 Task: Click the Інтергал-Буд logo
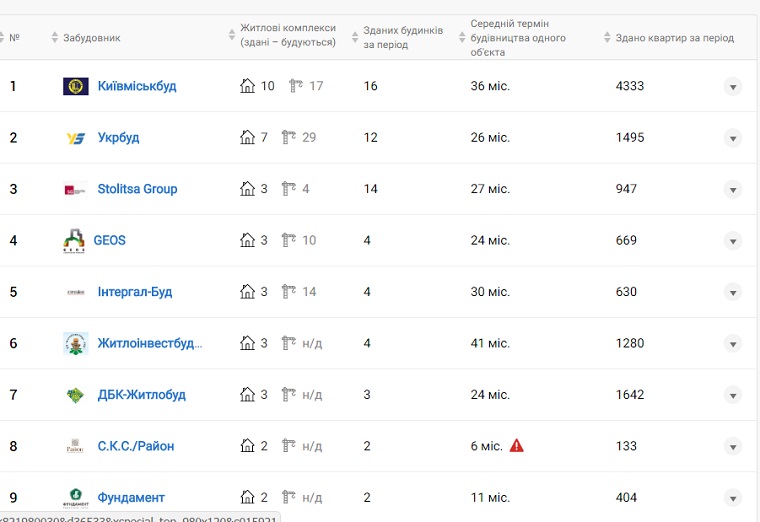pos(76,292)
